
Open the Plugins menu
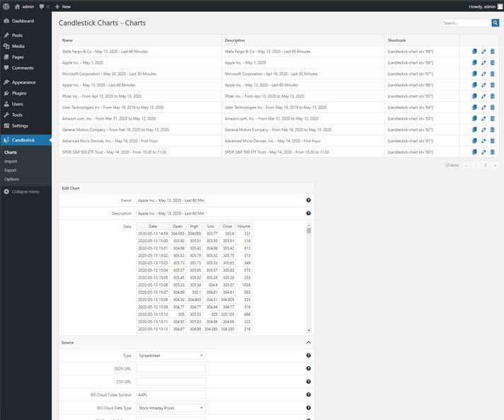[x=25, y=93]
